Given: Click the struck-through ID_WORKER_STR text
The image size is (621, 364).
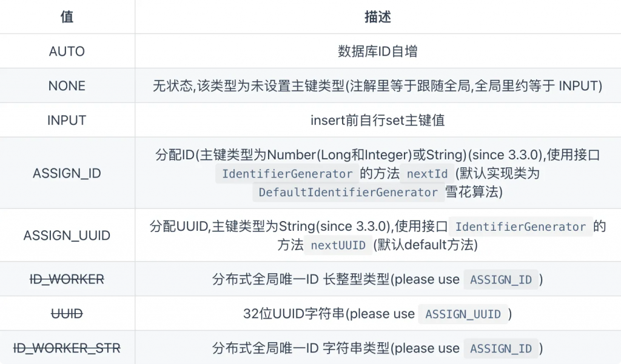Looking at the screenshot, I should (67, 348).
